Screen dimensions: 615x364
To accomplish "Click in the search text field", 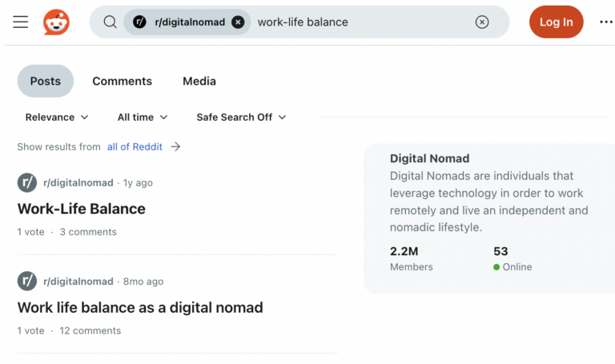I will coord(360,22).
